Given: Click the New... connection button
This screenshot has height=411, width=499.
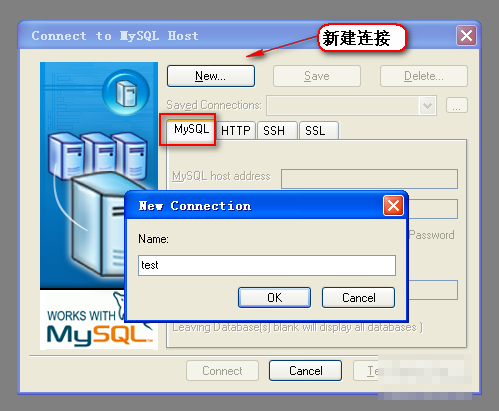Looking at the screenshot, I should tap(211, 76).
